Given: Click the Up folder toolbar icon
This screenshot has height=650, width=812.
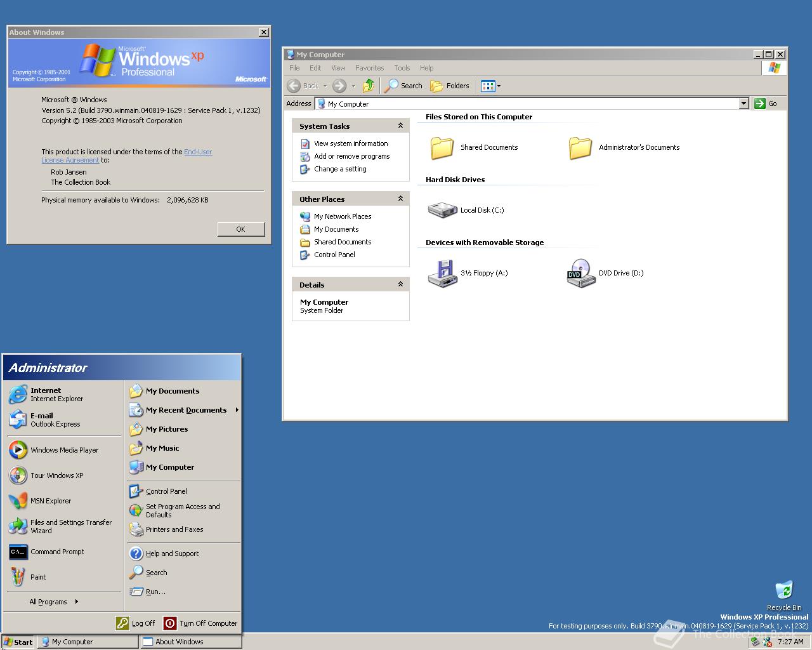Looking at the screenshot, I should [x=369, y=86].
